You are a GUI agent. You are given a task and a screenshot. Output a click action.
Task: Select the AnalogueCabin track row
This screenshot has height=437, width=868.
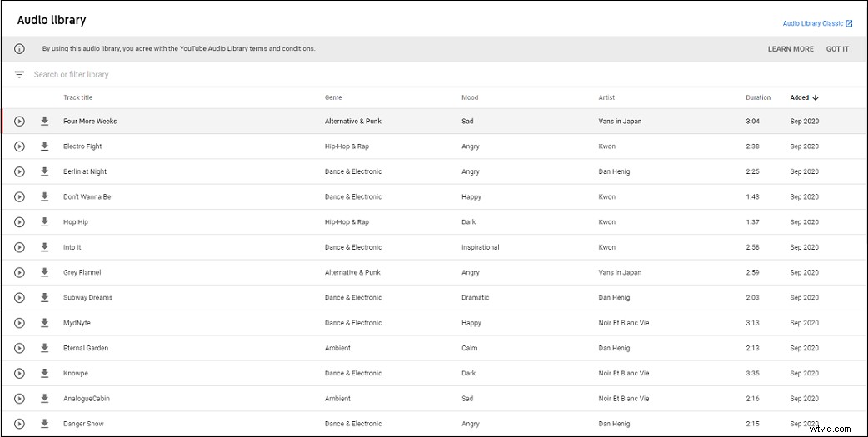pos(434,398)
